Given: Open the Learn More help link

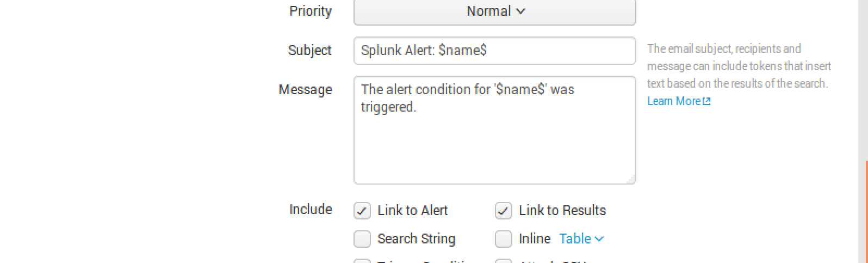Looking at the screenshot, I should (x=673, y=101).
